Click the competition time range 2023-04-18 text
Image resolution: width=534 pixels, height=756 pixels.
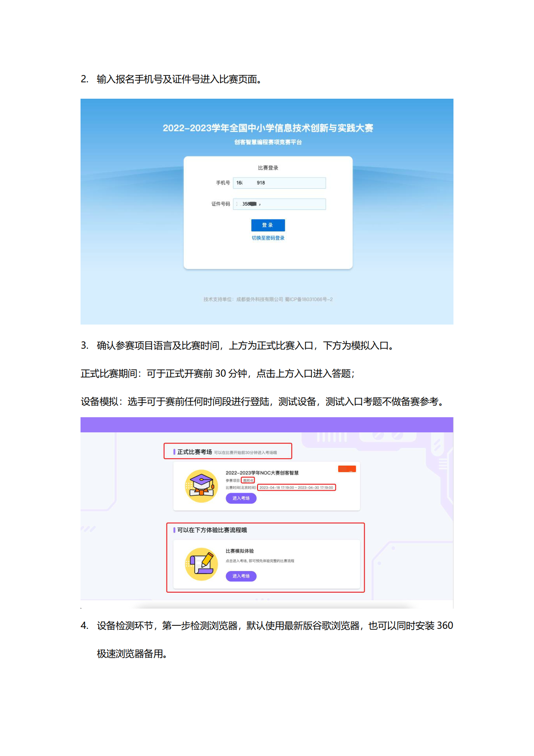[296, 487]
